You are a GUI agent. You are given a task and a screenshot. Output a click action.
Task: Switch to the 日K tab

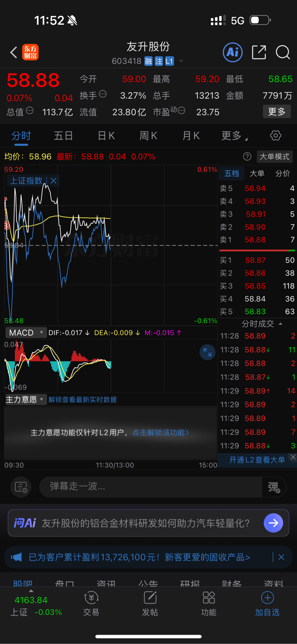(x=106, y=136)
